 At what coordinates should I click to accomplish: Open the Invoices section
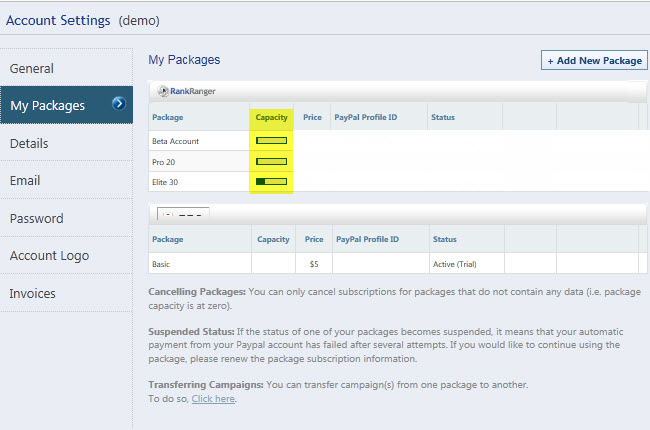33,294
